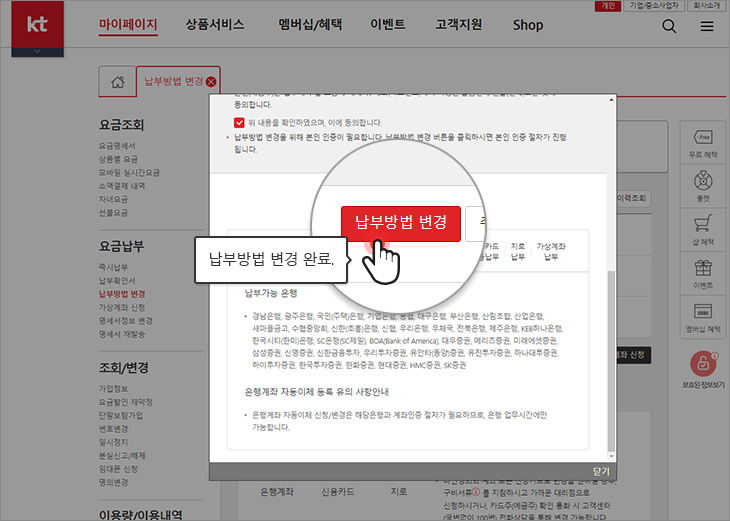
Task: Open 회사소개 link
Action: click(x=706, y=6)
